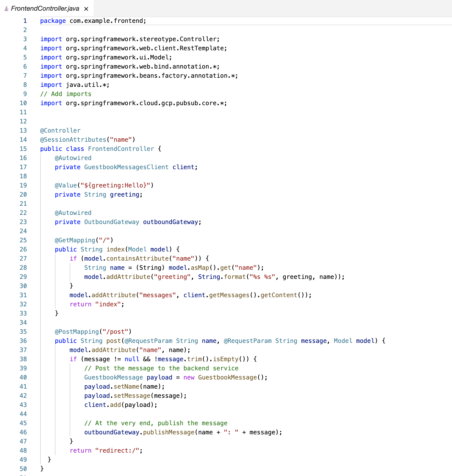Click the @Controller annotation
This screenshot has width=452, height=476.
pyautogui.click(x=60, y=131)
